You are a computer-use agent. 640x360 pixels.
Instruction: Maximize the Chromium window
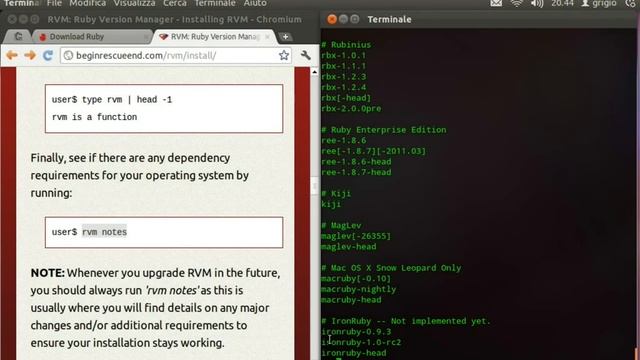point(35,19)
